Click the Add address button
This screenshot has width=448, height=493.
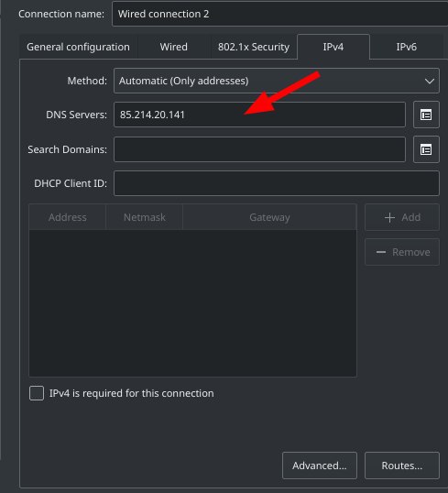[402, 217]
